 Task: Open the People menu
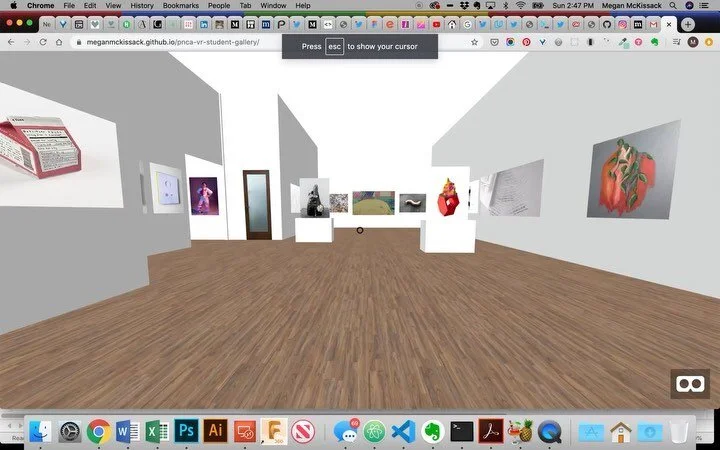coord(219,6)
